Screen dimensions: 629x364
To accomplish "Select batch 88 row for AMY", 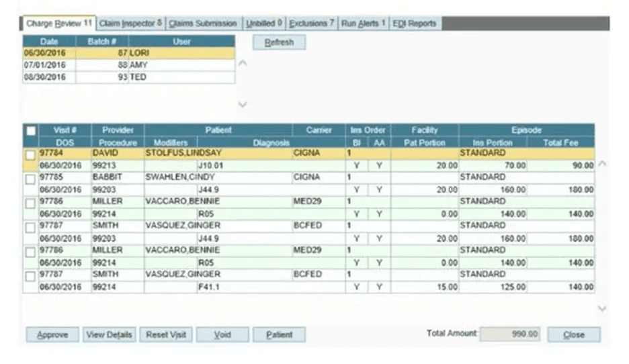I will coord(128,65).
